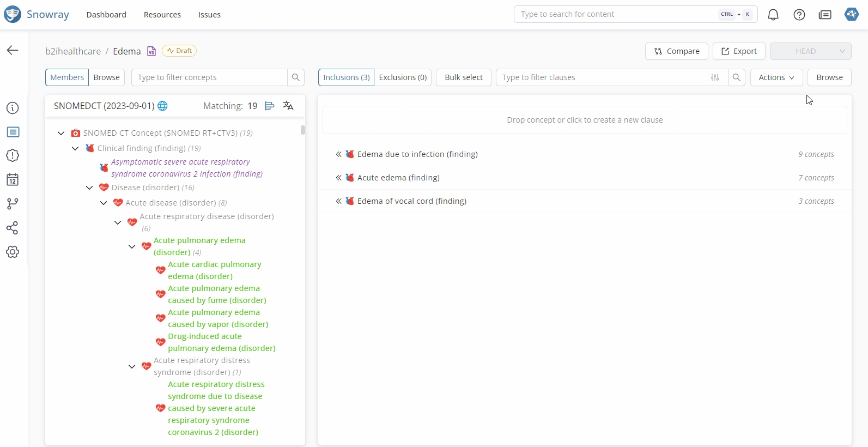Viewport: 868px width, 447px height.
Task: Switch to Exclusions (0) clauses
Action: pyautogui.click(x=403, y=77)
